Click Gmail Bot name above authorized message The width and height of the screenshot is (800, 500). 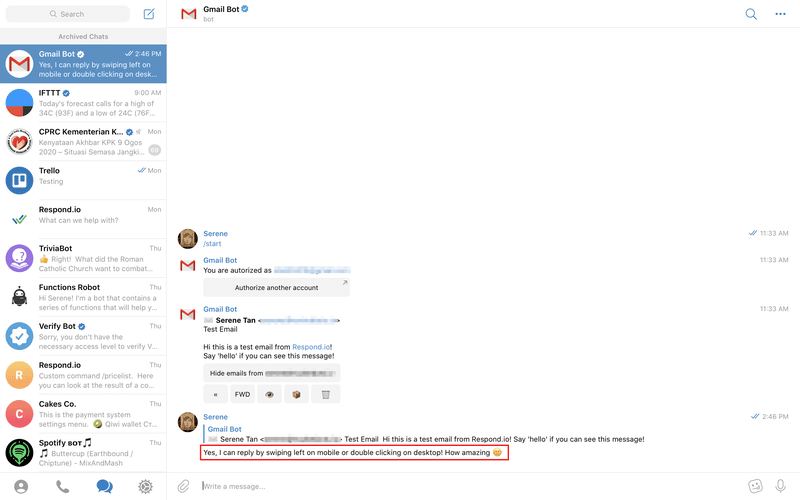coord(220,260)
